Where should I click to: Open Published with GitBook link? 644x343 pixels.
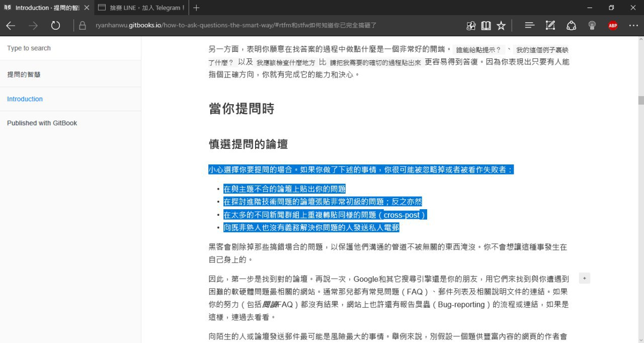point(42,123)
